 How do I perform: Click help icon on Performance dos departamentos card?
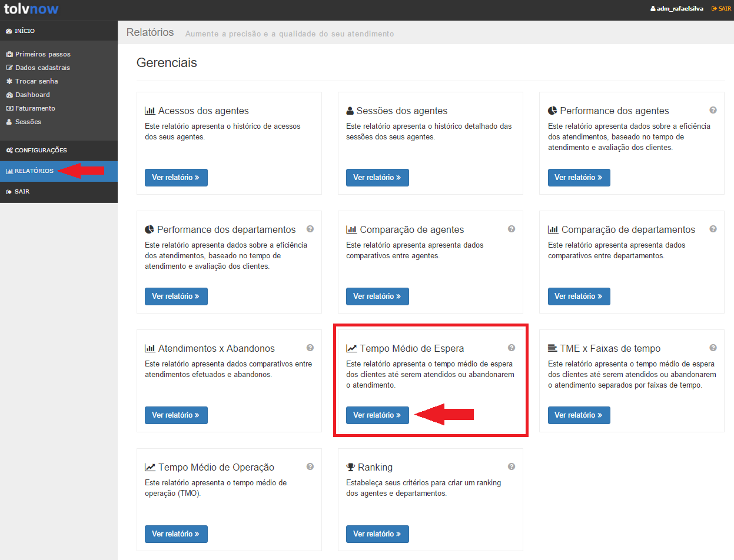click(x=310, y=229)
